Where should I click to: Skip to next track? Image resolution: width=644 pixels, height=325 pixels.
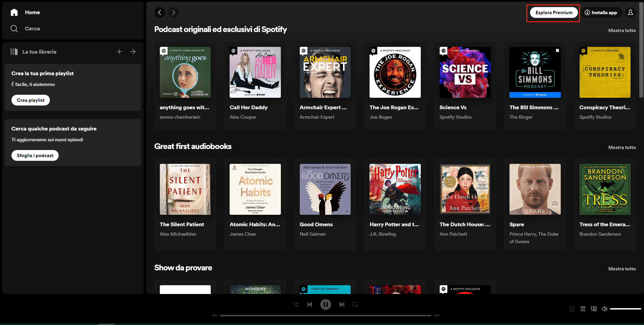coord(342,304)
